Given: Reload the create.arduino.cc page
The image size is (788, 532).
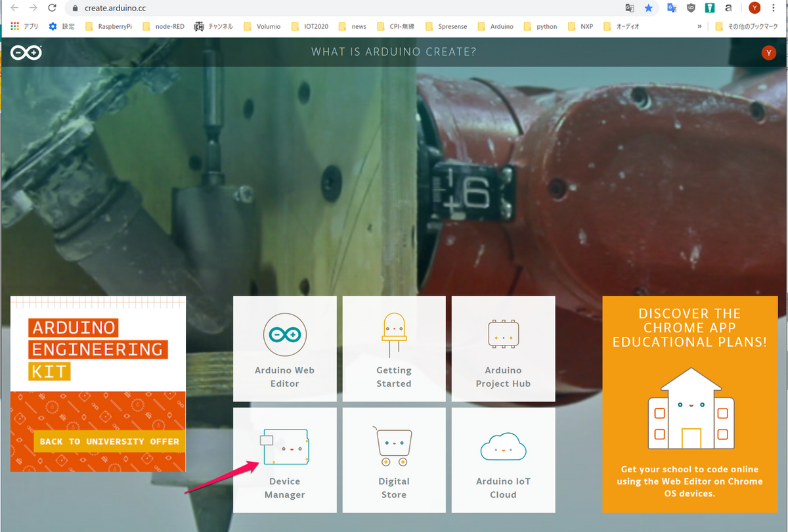Looking at the screenshot, I should point(52,9).
